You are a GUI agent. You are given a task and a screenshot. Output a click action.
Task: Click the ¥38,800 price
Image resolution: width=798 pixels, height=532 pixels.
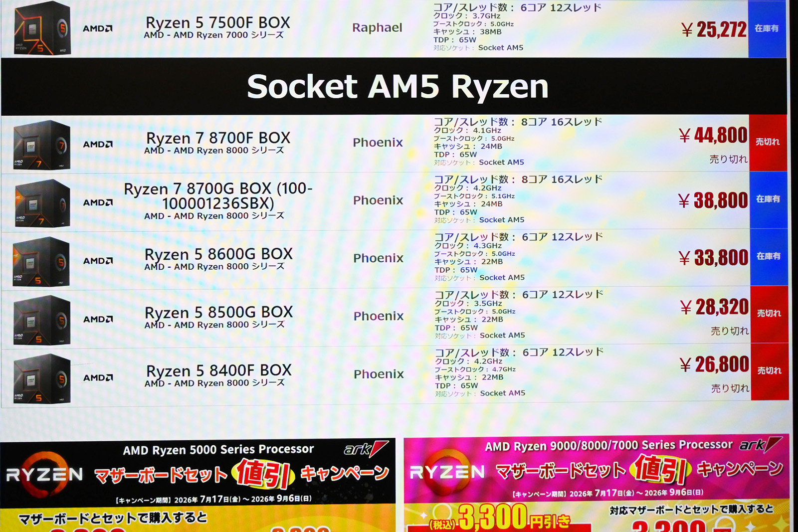point(713,200)
